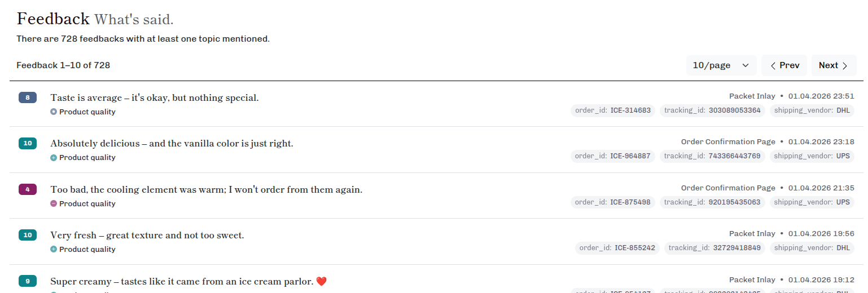Go to the Next page
Image resolution: width=868 pixels, height=293 pixels.
[834, 65]
